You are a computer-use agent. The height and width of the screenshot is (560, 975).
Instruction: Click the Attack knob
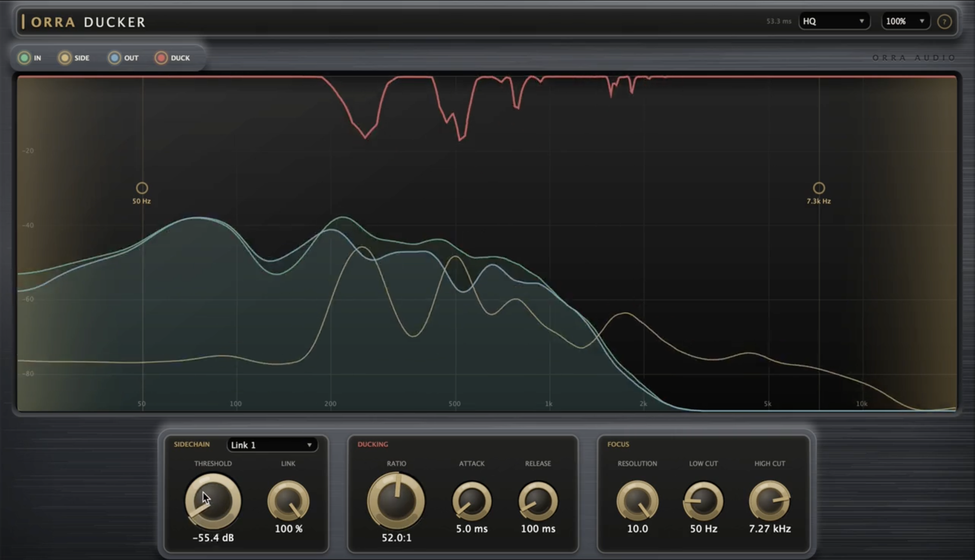point(472,502)
